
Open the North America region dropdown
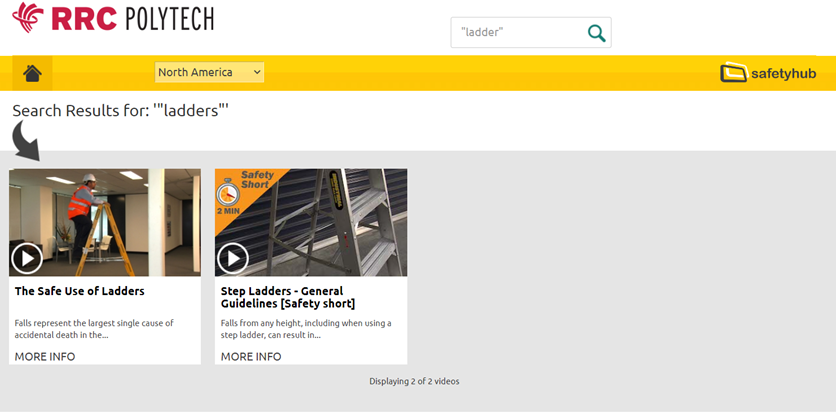[208, 72]
